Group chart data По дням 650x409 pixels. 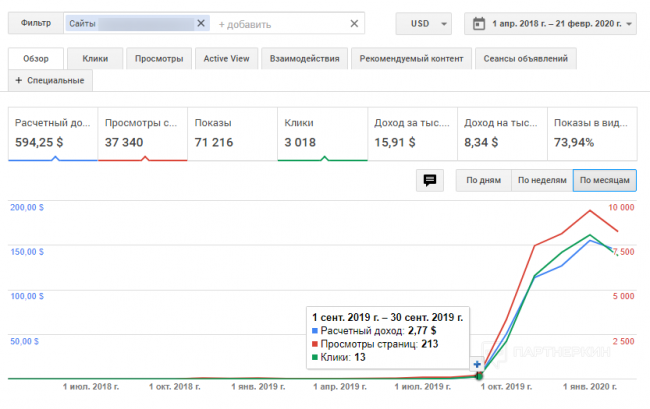pyautogui.click(x=482, y=180)
